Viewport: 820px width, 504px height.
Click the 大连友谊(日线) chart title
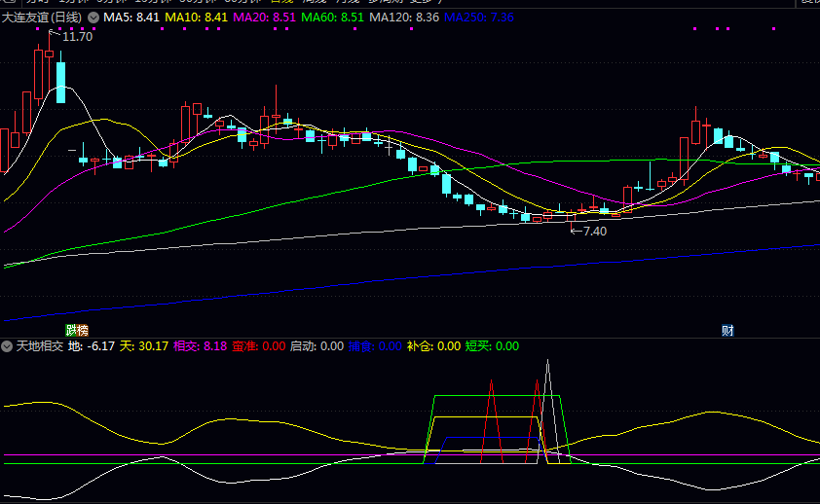pos(43,18)
